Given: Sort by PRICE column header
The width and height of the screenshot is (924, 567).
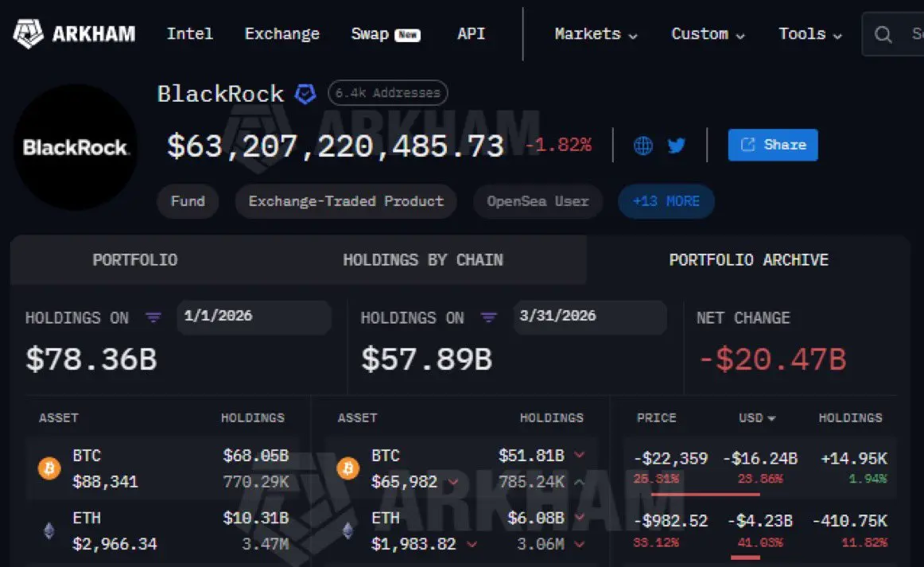Looking at the screenshot, I should pos(657,417).
